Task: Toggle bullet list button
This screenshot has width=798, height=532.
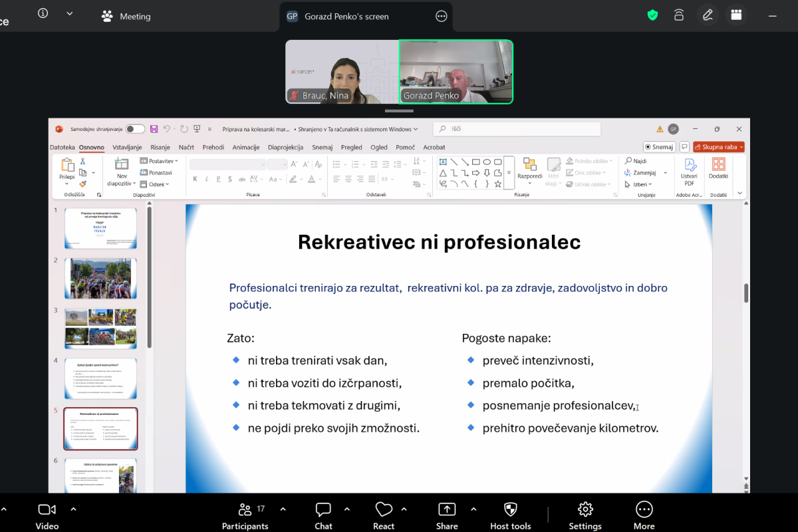Action: tap(336, 164)
